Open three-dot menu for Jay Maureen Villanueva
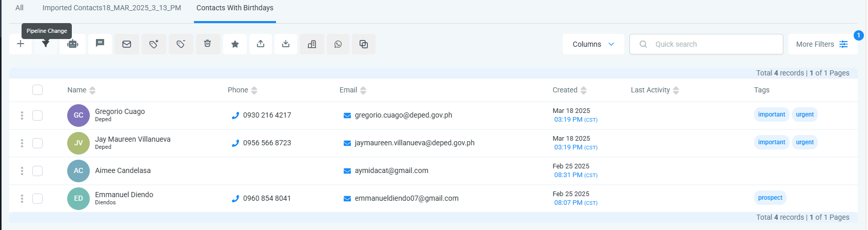 (22, 143)
